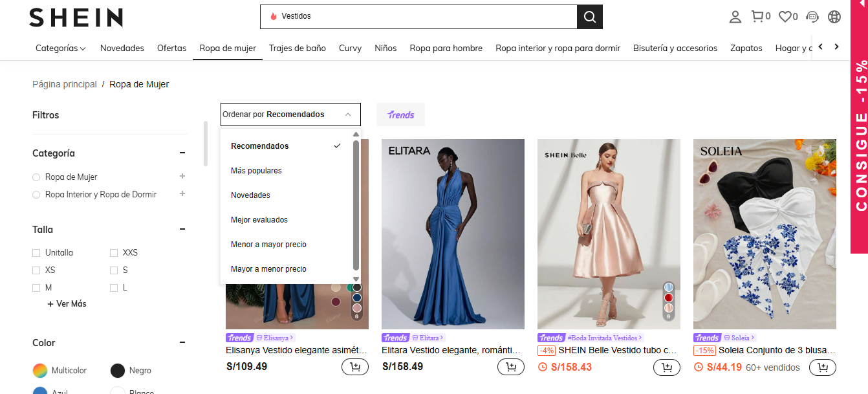The height and width of the screenshot is (394, 868).
Task: Check the L size checkbox
Action: [x=114, y=288]
